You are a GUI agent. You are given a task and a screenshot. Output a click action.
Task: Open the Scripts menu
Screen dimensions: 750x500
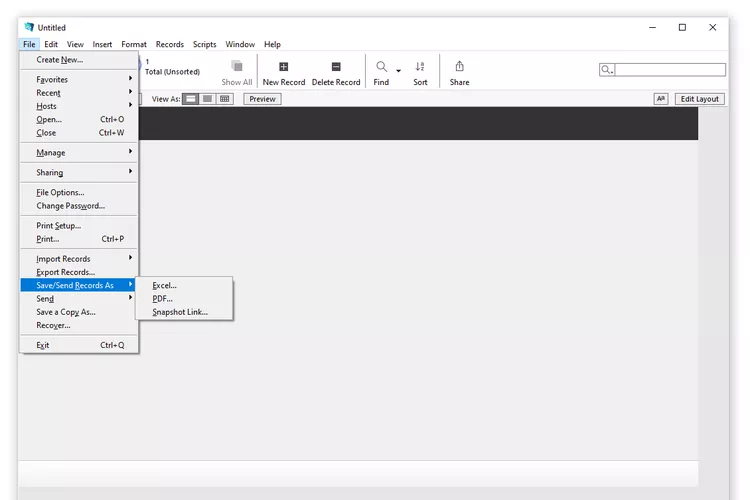pos(204,44)
